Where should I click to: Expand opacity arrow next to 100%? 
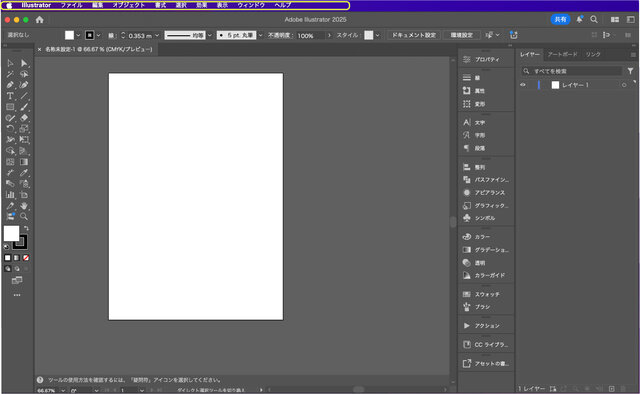(329, 36)
